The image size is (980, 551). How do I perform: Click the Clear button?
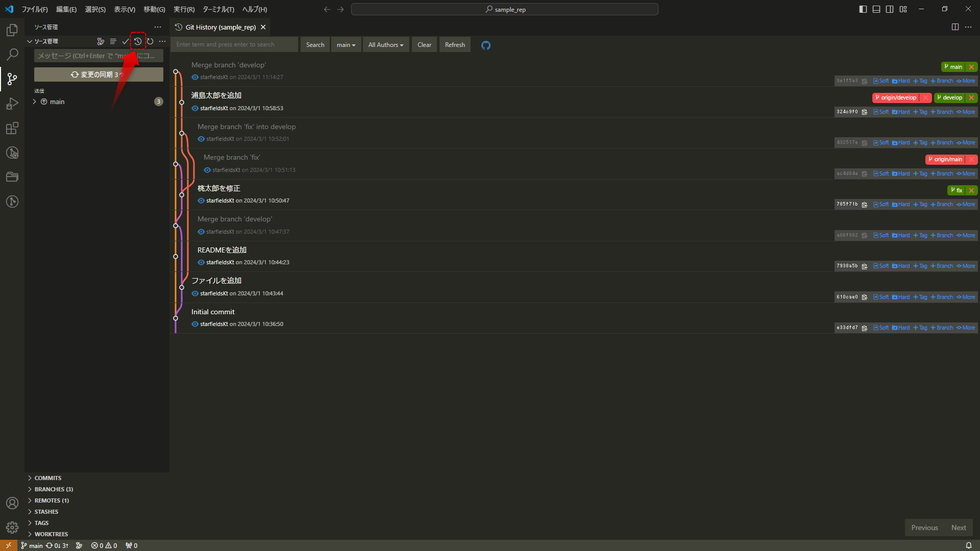coord(424,45)
